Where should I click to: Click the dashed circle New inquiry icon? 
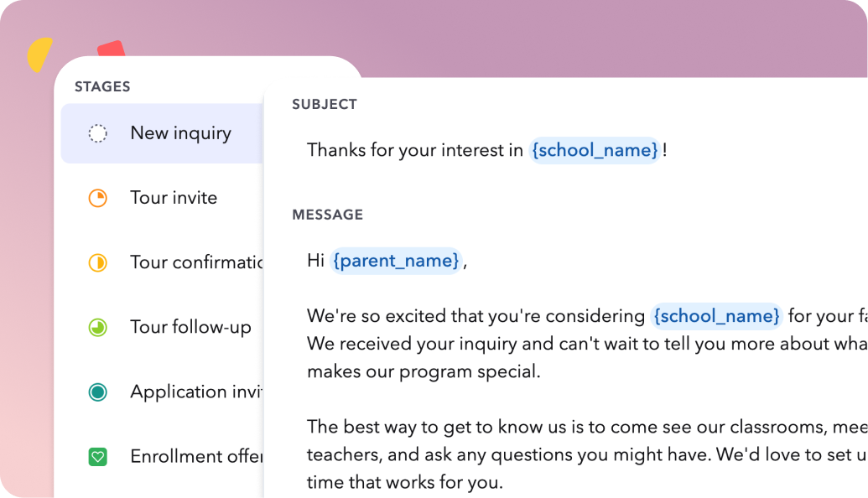click(98, 133)
